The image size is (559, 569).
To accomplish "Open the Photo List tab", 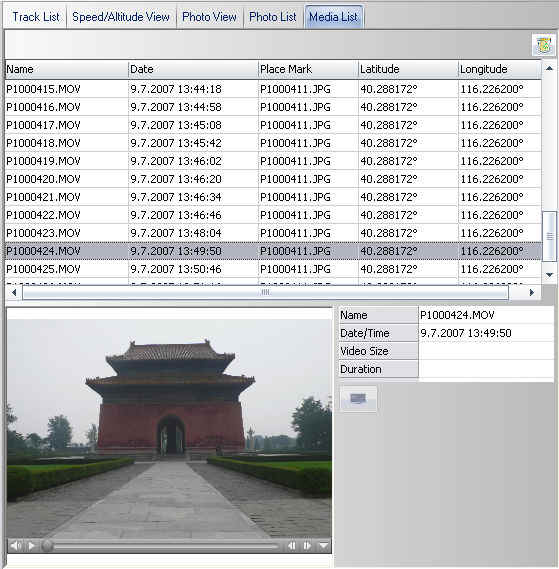I will [273, 17].
